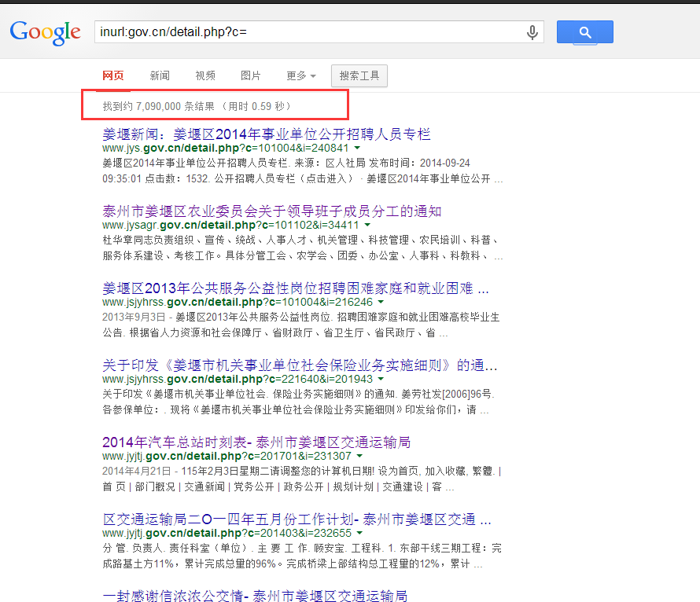
Task: Open the 姜堰区2014年事业单位公开招聘 result link
Action: click(266, 134)
